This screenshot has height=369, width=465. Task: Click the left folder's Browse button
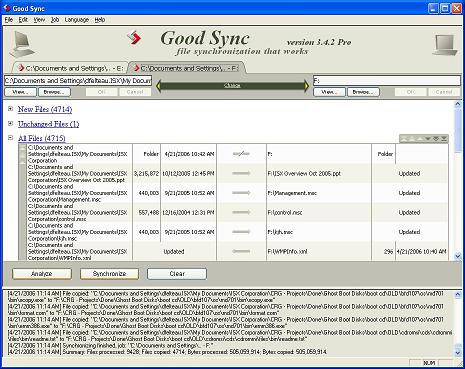point(54,92)
